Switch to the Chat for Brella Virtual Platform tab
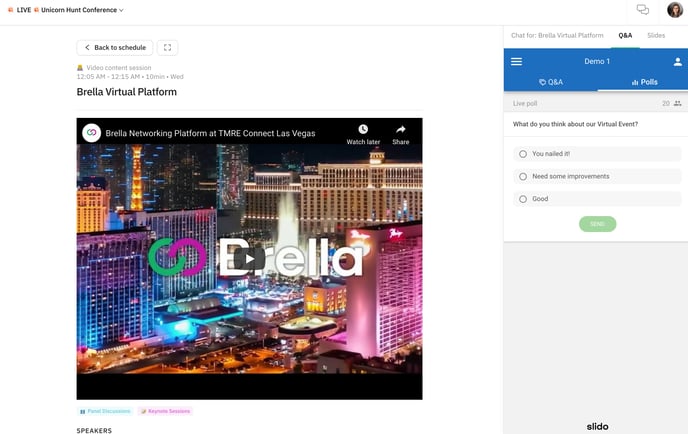The height and width of the screenshot is (434, 688). (x=557, y=36)
